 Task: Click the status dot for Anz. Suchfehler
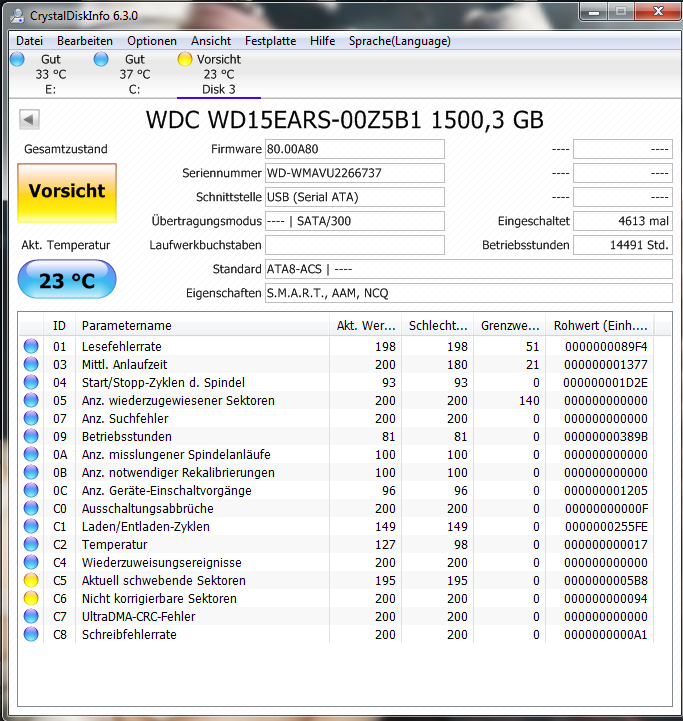click(x=31, y=418)
